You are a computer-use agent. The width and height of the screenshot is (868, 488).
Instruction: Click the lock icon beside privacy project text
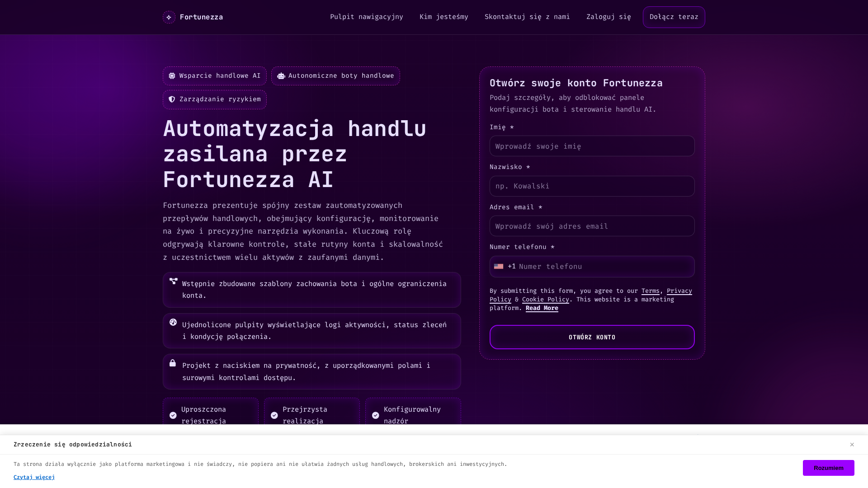click(173, 363)
